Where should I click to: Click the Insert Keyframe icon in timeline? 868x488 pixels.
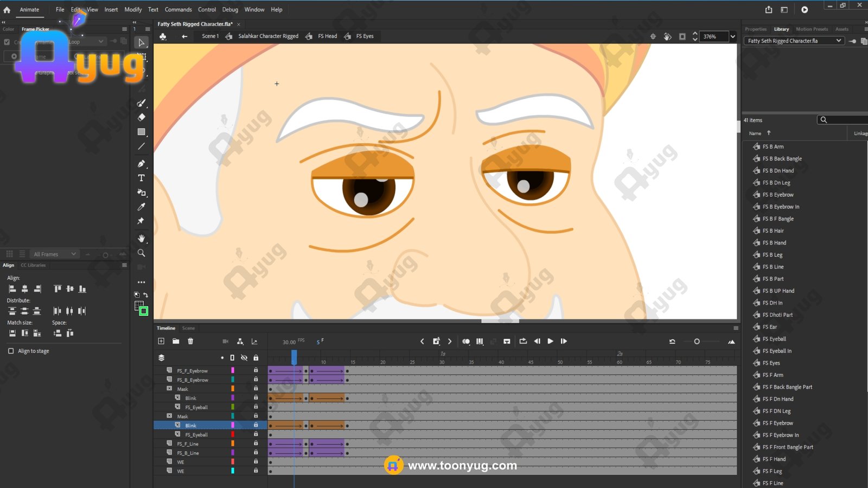coord(436,341)
